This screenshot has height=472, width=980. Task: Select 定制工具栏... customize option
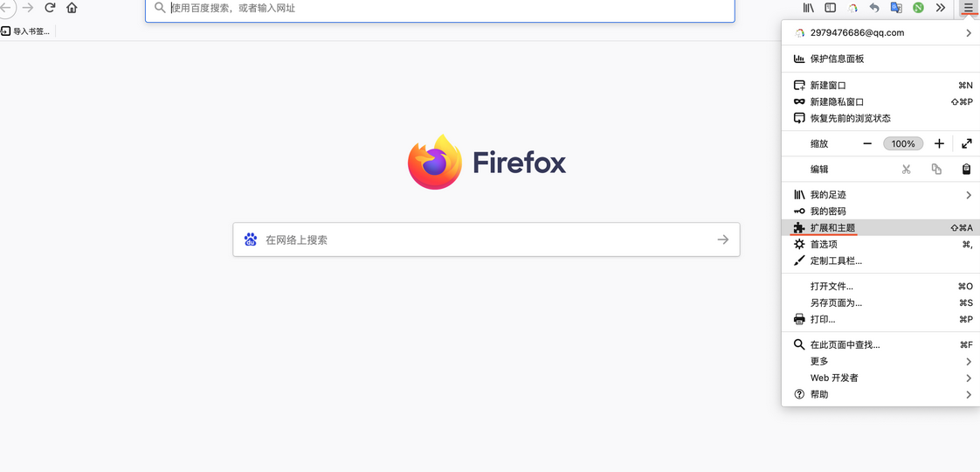tap(880, 260)
